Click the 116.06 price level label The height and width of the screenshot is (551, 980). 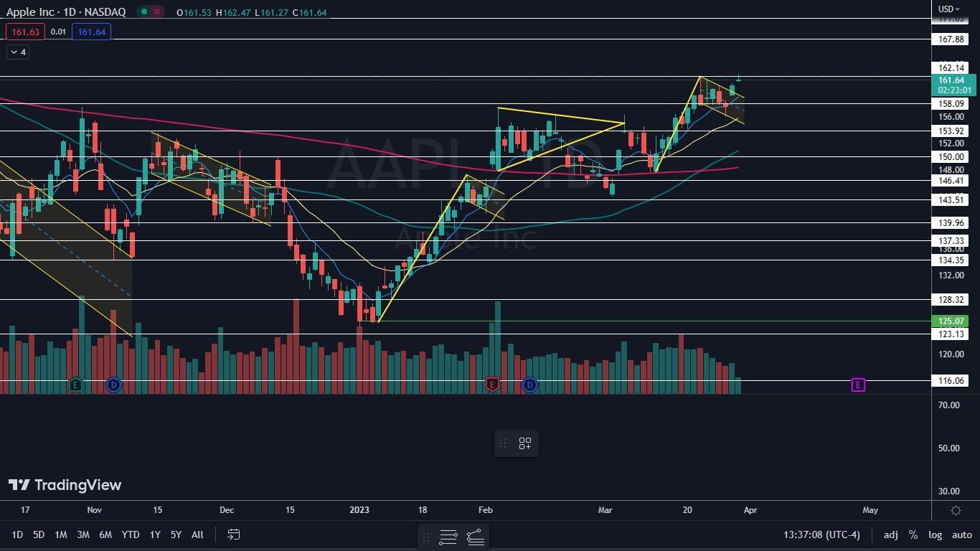click(x=951, y=380)
